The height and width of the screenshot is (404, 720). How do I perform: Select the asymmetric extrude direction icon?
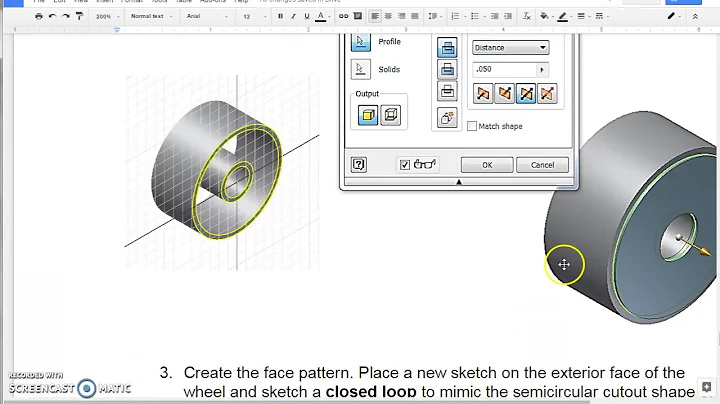[x=547, y=94]
